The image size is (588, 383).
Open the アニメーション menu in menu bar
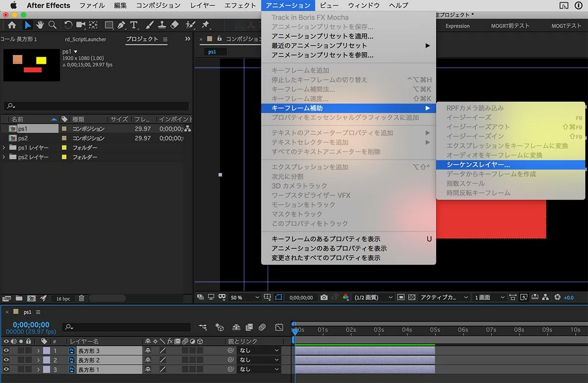(x=288, y=5)
